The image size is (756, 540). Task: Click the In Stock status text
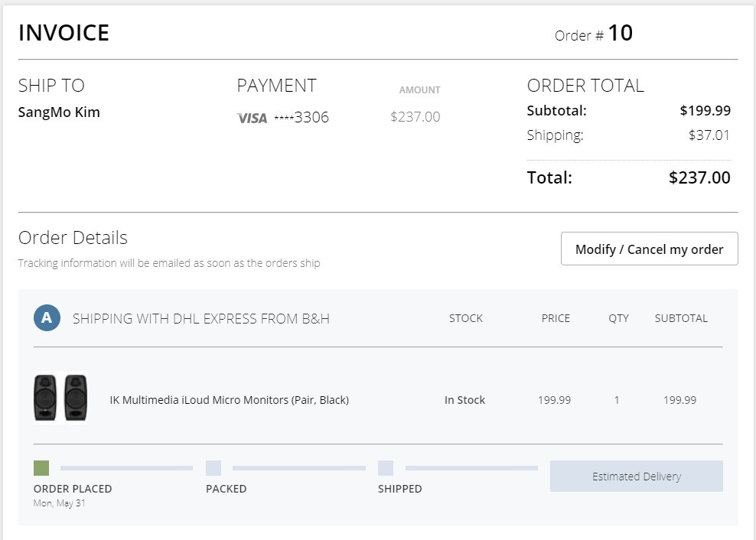pyautogui.click(x=464, y=400)
